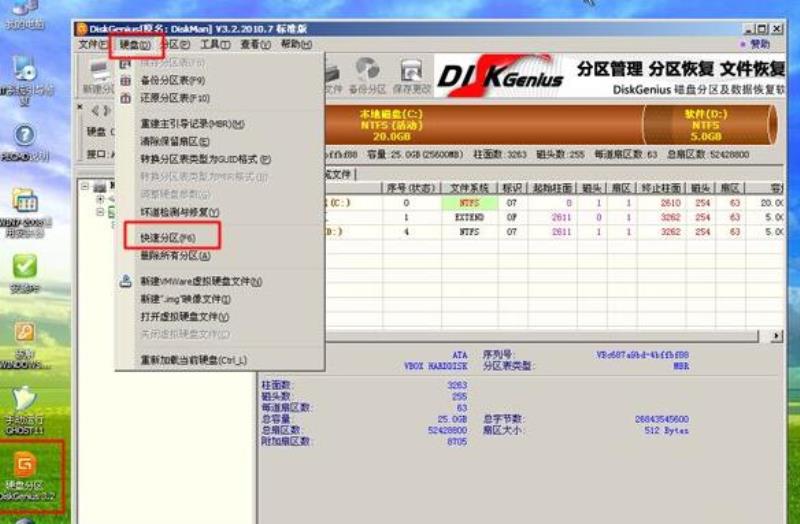Screen dimensions: 800x524
Task: Click the 文件系统 column header
Action: point(469,188)
